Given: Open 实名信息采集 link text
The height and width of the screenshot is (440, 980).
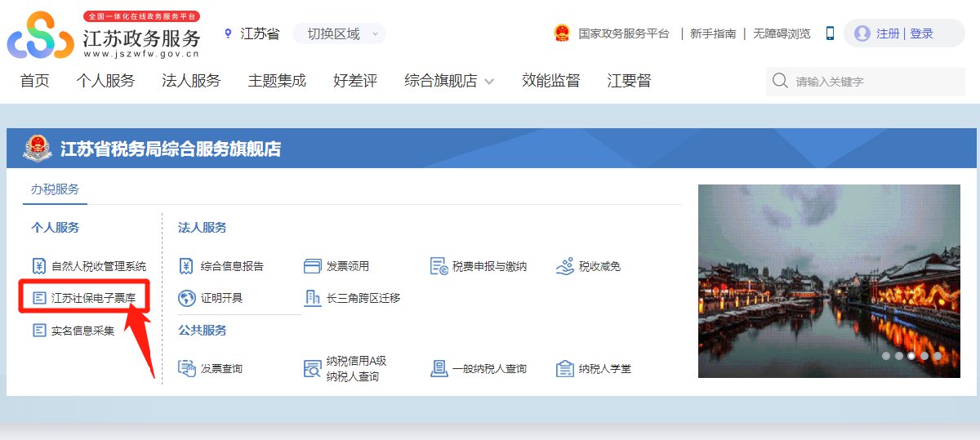Looking at the screenshot, I should point(83,331).
